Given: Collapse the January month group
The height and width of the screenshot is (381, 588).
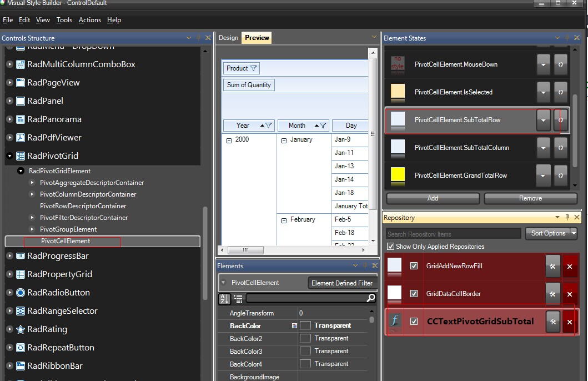Looking at the screenshot, I should pyautogui.click(x=284, y=141).
